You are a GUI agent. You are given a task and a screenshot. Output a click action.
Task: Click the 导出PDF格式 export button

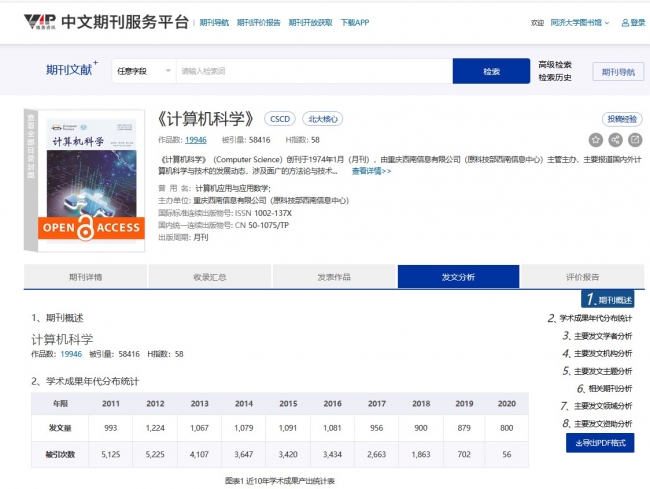tap(600, 443)
